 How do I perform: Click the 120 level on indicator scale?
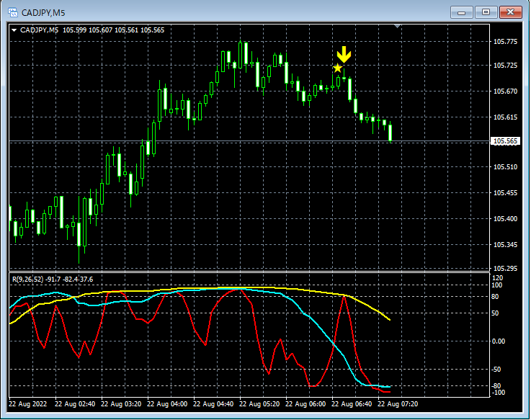497,278
